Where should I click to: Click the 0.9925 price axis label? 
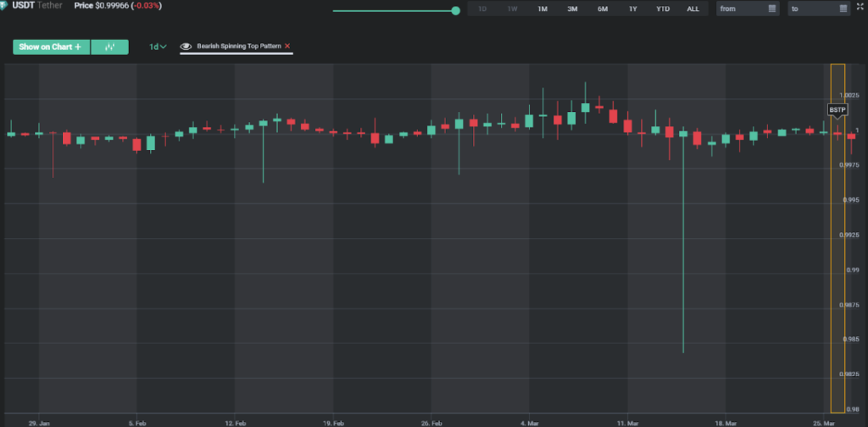pyautogui.click(x=849, y=235)
